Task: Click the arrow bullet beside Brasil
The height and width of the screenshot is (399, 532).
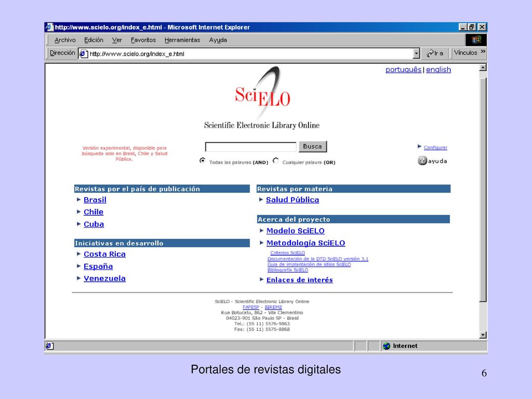Action: click(79, 199)
